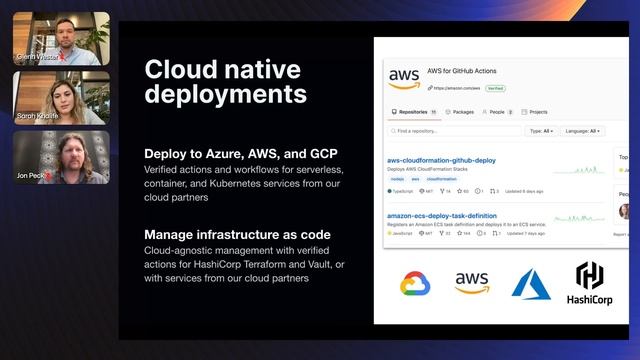Click the HashiCorp logo
Viewport: 640px width, 360px height.
pyautogui.click(x=590, y=283)
